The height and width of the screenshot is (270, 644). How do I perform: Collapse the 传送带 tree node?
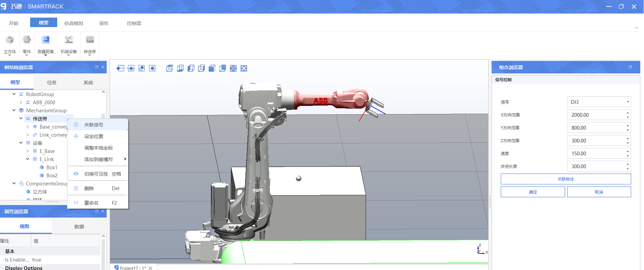tap(21, 118)
